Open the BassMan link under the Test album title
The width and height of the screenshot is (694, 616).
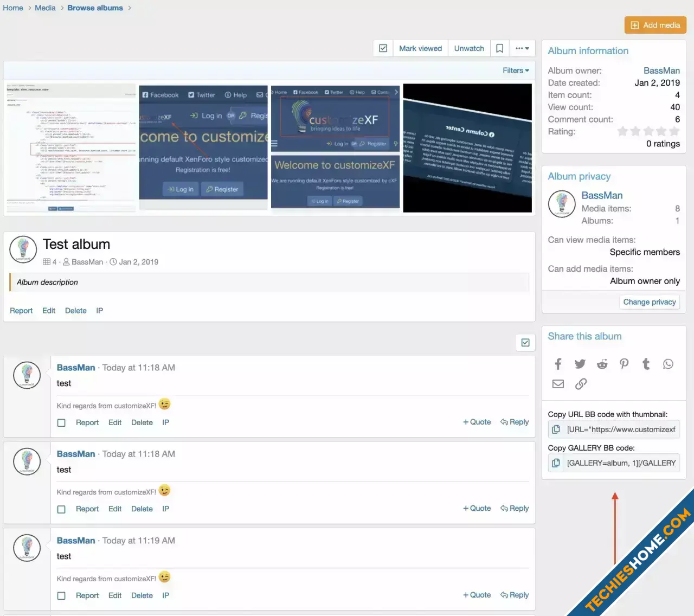click(87, 262)
